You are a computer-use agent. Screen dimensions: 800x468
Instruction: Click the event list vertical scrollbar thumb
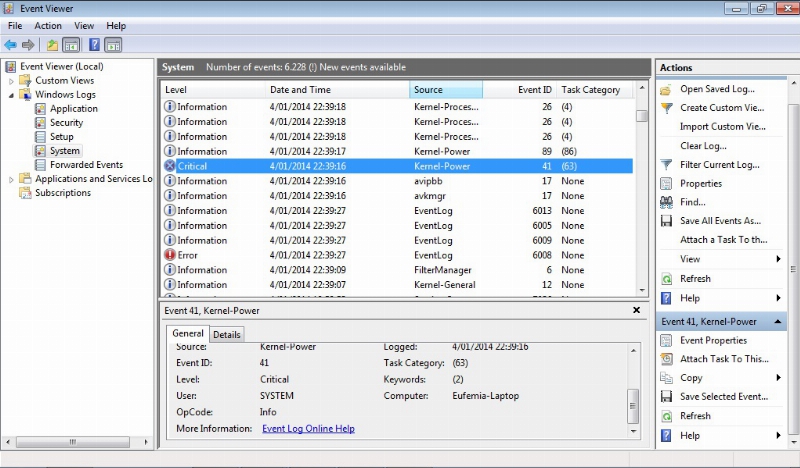click(x=642, y=116)
